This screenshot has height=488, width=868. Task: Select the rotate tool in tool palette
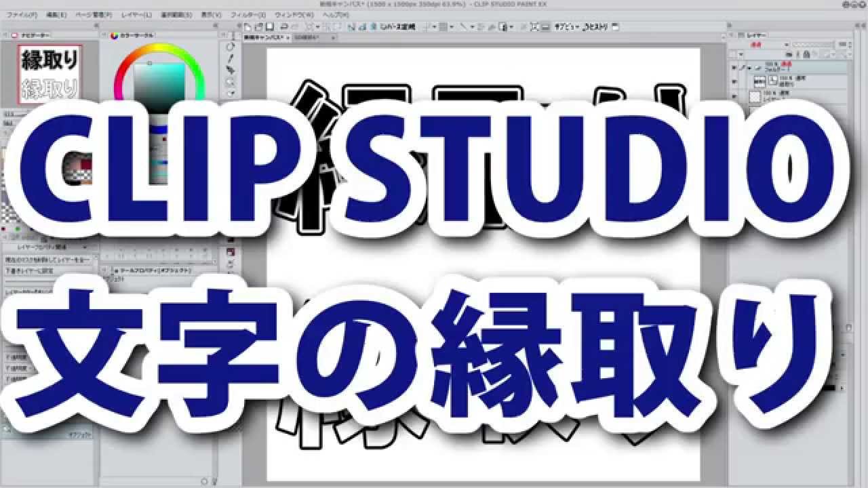[231, 45]
